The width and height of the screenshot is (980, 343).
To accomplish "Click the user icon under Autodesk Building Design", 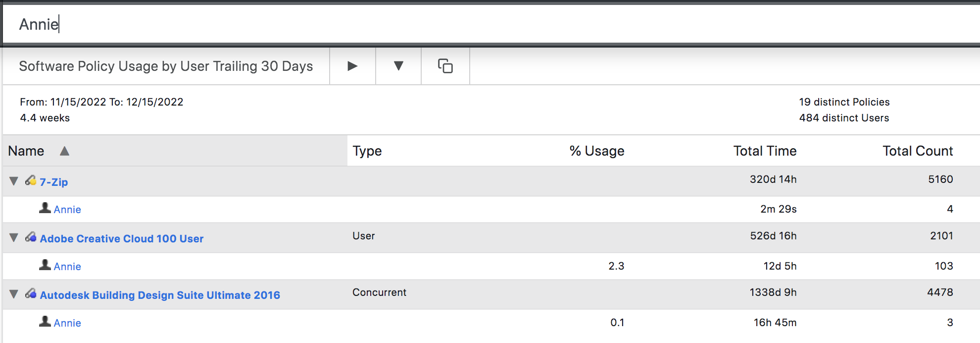I will point(45,321).
